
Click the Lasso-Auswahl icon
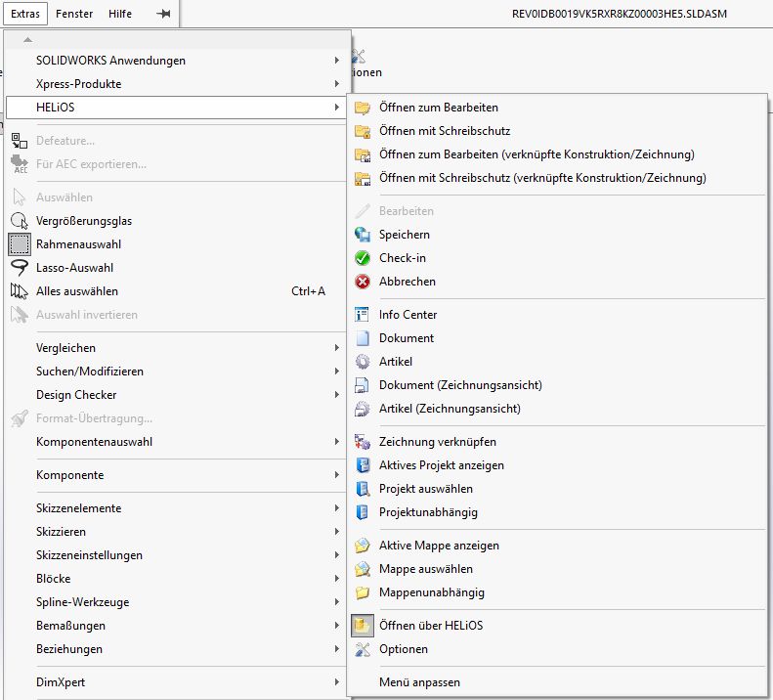click(x=20, y=268)
